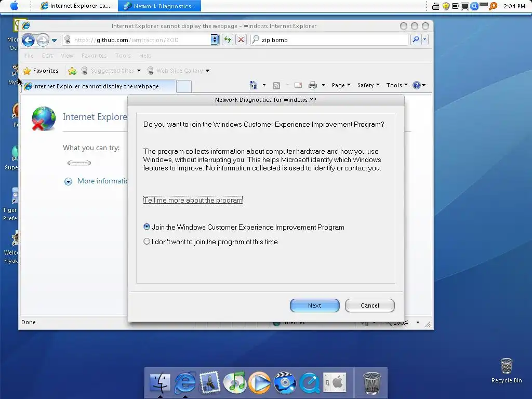532x399 pixels.
Task: Open the Safety dropdown menu
Action: pos(368,85)
